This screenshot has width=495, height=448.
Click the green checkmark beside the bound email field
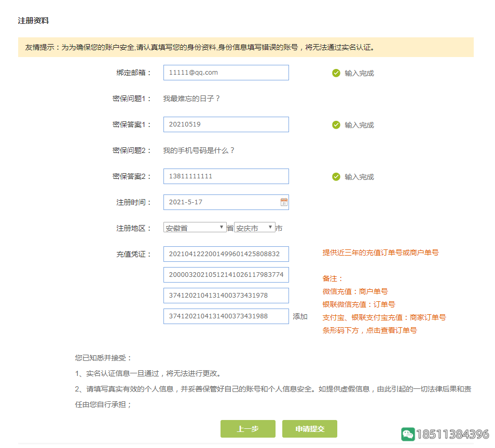336,73
